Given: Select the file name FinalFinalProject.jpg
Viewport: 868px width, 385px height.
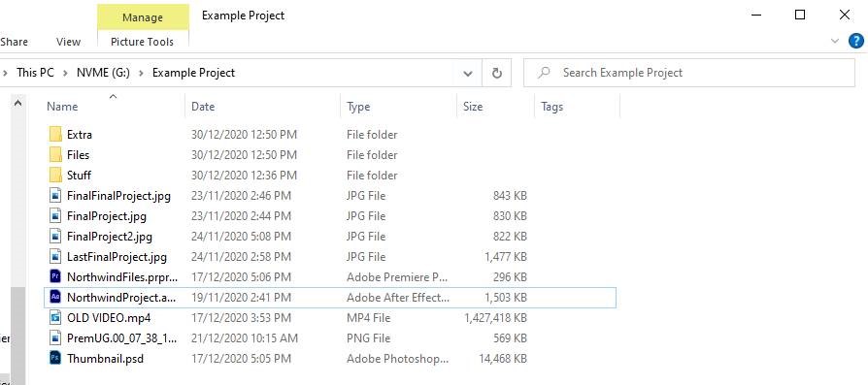Looking at the screenshot, I should click(119, 196).
